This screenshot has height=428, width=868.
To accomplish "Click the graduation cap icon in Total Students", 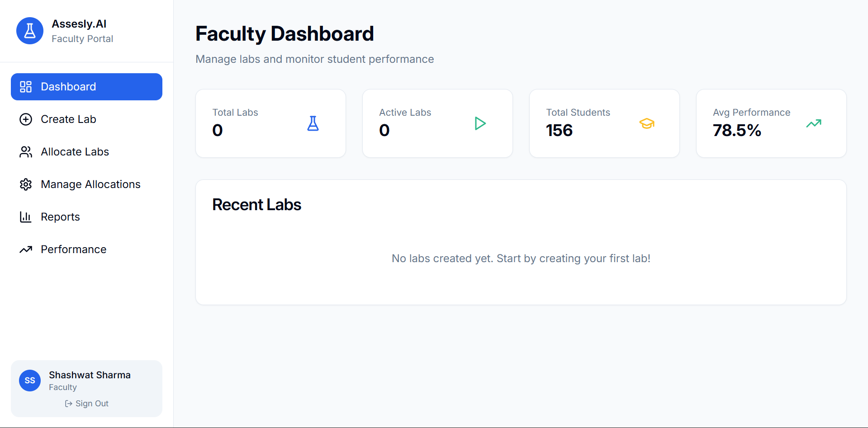I will point(647,123).
